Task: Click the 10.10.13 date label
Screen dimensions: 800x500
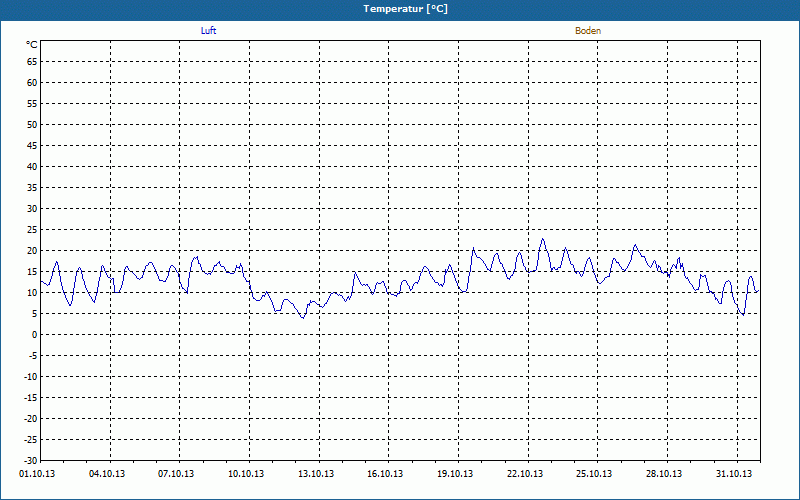Action: (x=246, y=474)
